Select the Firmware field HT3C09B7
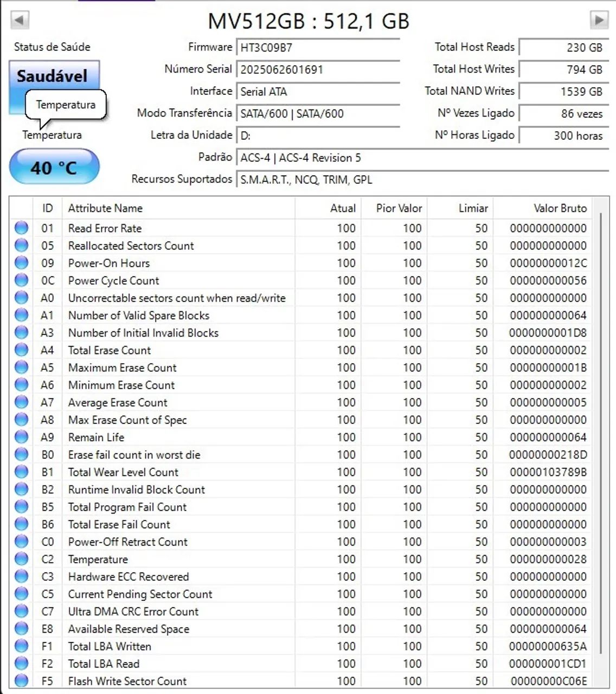The height and width of the screenshot is (694, 616). coord(318,47)
